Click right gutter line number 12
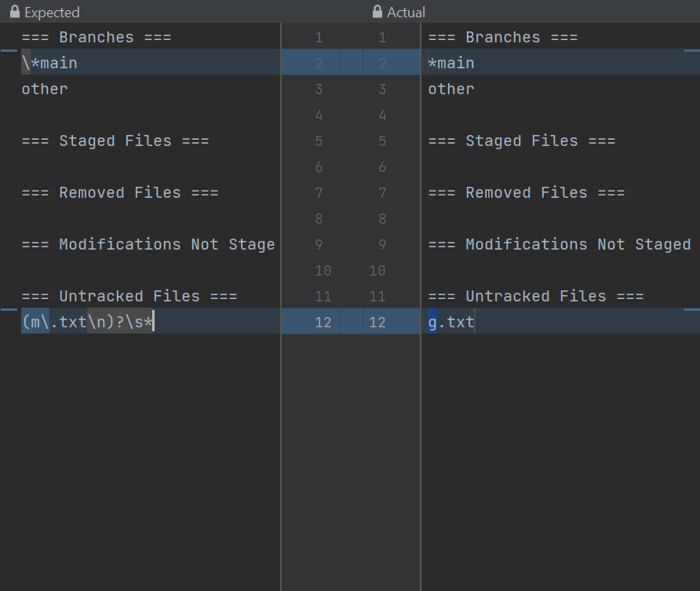Viewport: 700px width, 591px height. (x=377, y=323)
